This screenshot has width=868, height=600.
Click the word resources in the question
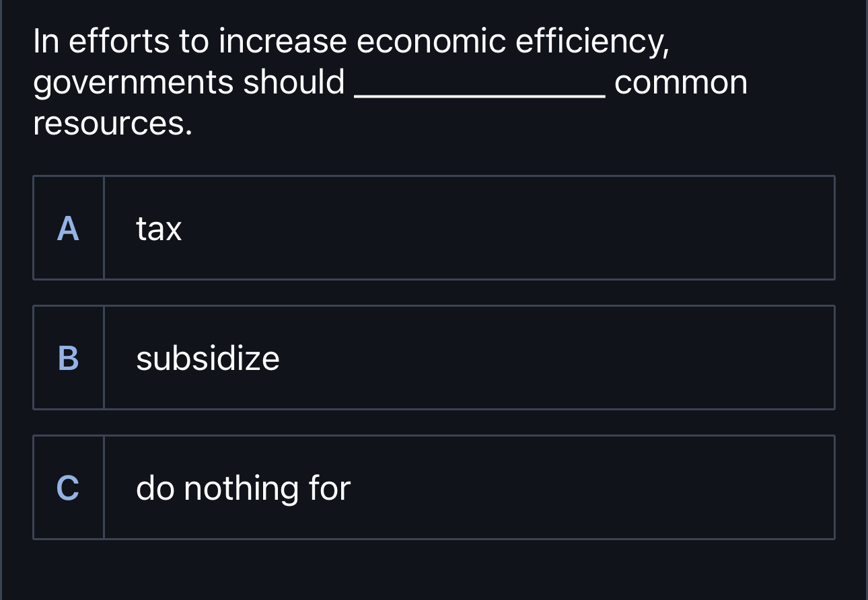tap(110, 123)
